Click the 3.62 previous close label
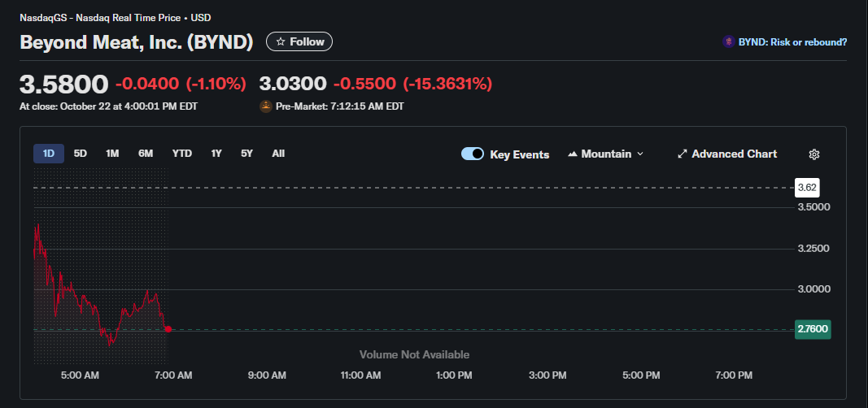 (x=807, y=188)
